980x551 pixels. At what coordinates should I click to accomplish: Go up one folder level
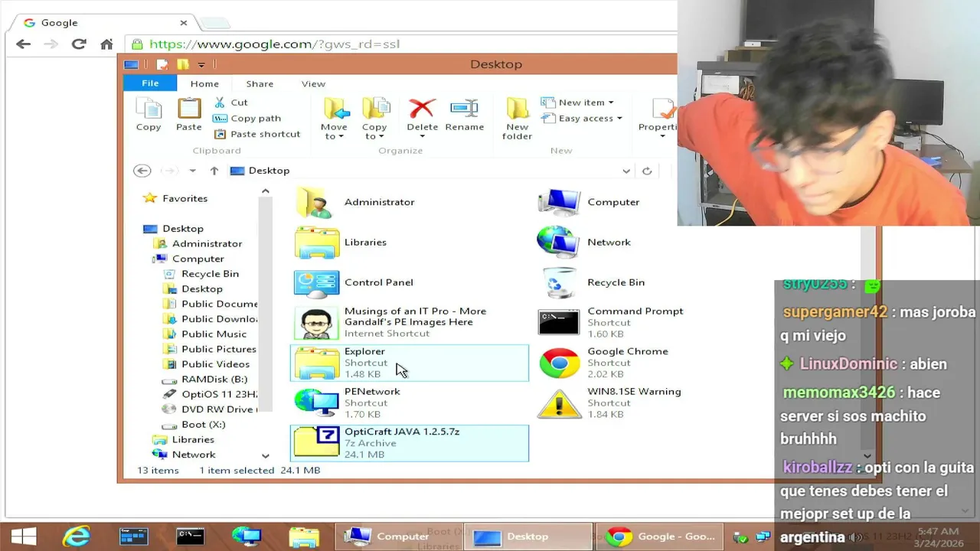pyautogui.click(x=214, y=171)
